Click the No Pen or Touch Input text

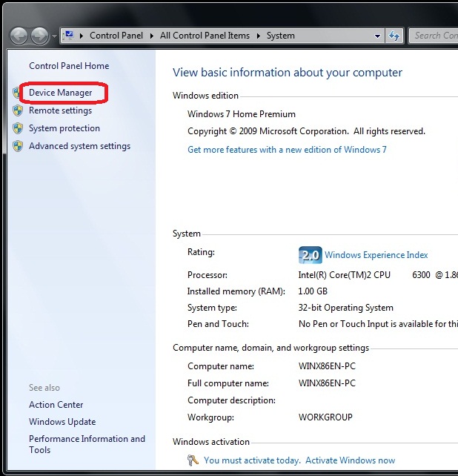click(x=378, y=324)
